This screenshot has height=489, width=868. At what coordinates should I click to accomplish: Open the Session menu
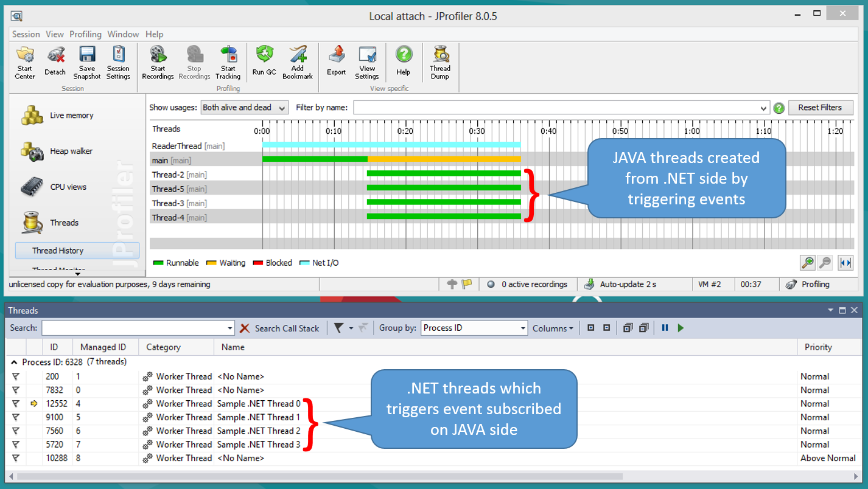26,34
